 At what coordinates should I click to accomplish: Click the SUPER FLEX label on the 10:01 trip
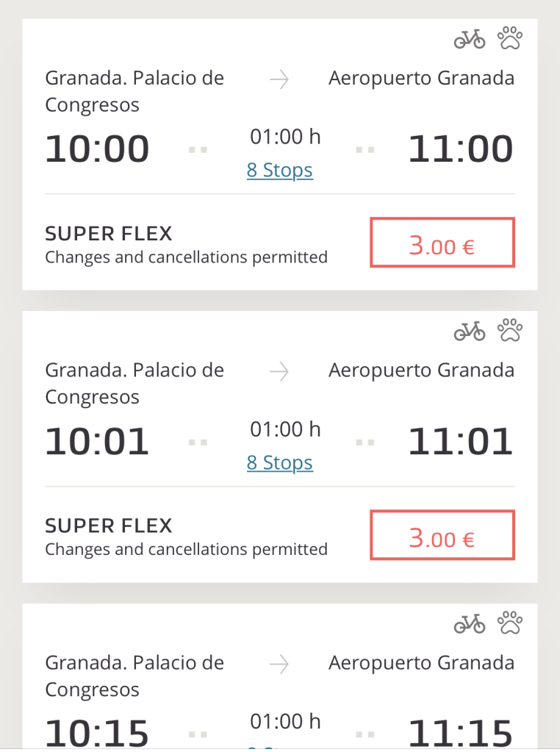click(109, 526)
